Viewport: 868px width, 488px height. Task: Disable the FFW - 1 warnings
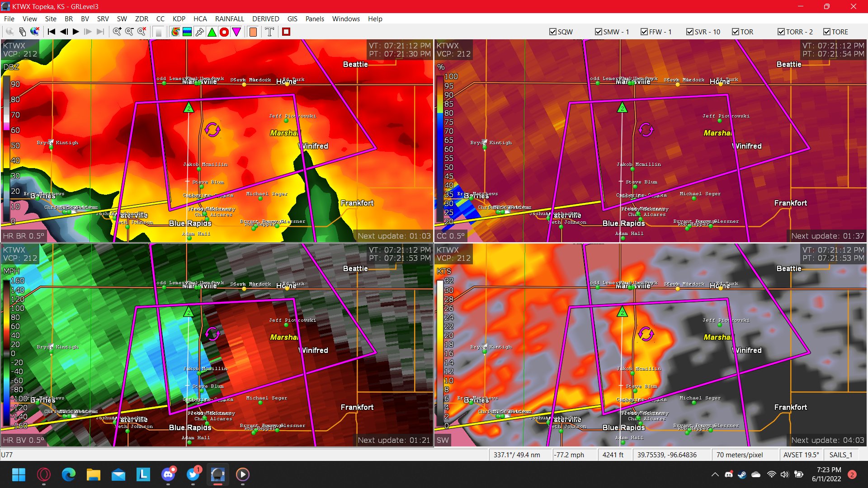coord(644,32)
